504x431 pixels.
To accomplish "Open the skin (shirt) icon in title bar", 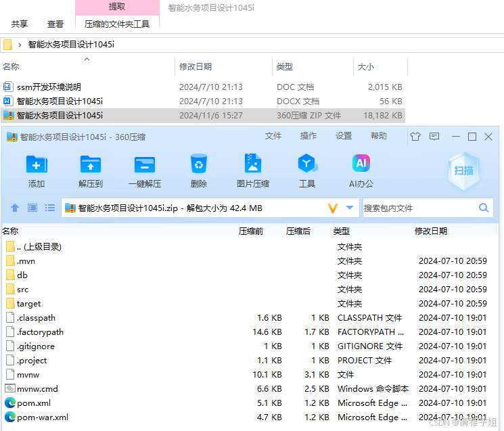I will (415, 137).
